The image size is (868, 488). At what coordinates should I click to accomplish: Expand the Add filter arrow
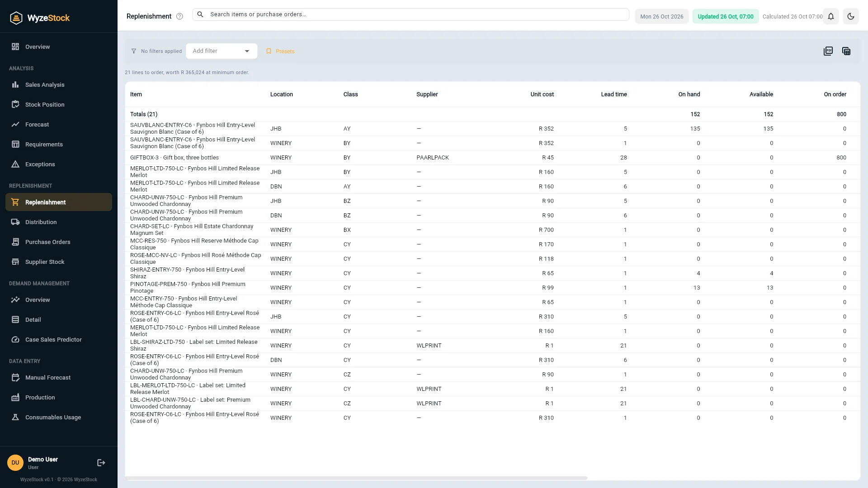pos(247,52)
